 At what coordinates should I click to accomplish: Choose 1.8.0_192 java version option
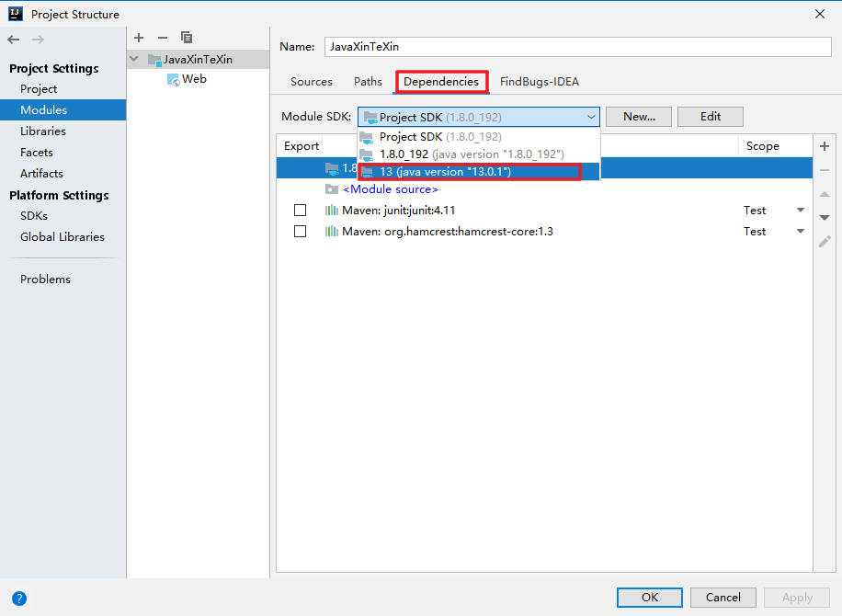click(479, 154)
